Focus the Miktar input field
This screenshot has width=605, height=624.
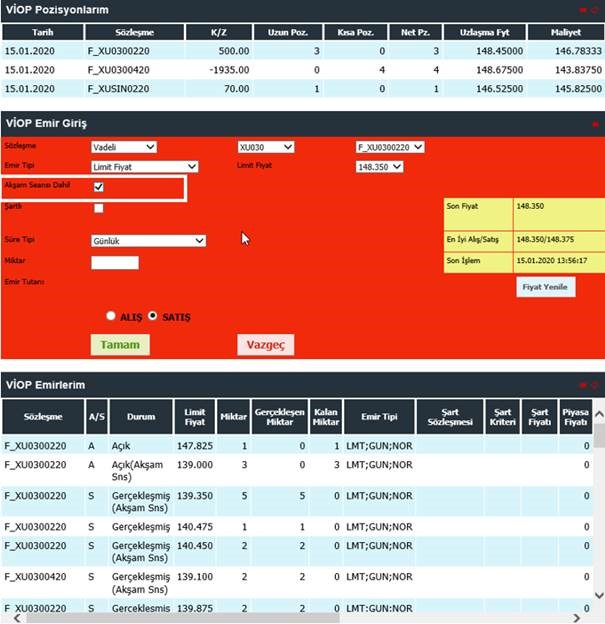click(x=114, y=262)
